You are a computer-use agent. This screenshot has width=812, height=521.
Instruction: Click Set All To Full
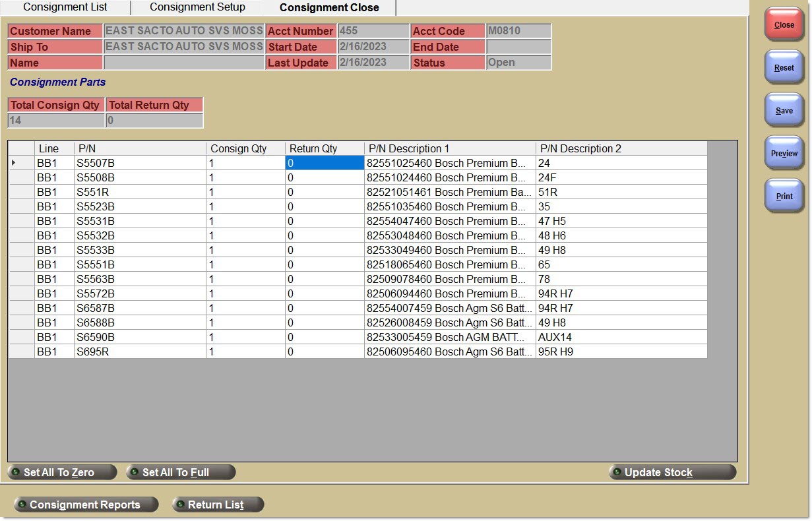click(x=181, y=472)
